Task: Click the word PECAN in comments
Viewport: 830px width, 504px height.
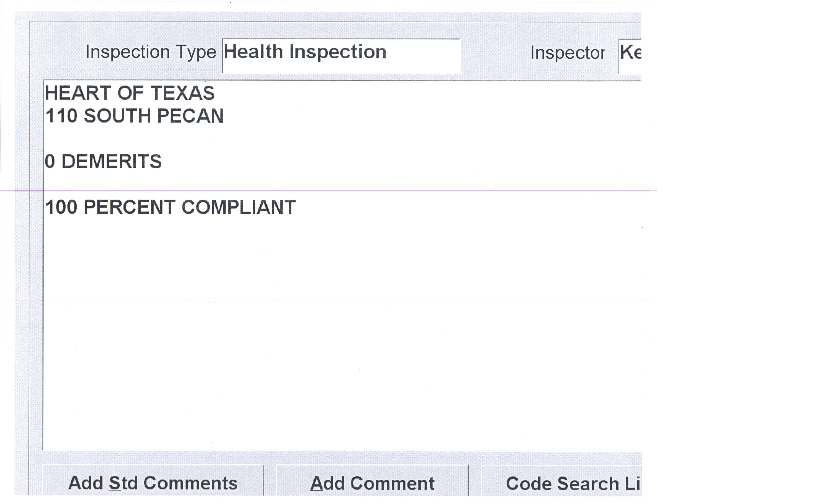Action: (190, 116)
